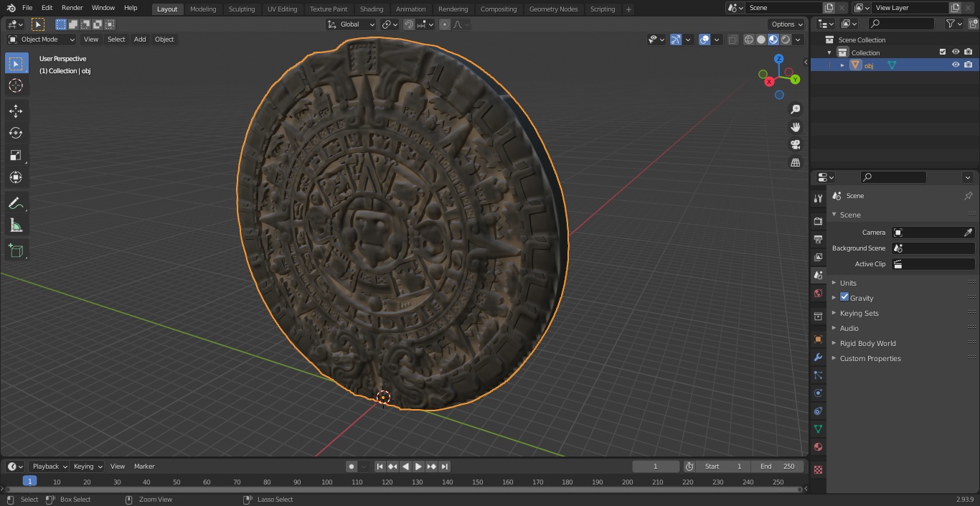
Task: Toggle camera view icon in viewport
Action: pyautogui.click(x=795, y=145)
